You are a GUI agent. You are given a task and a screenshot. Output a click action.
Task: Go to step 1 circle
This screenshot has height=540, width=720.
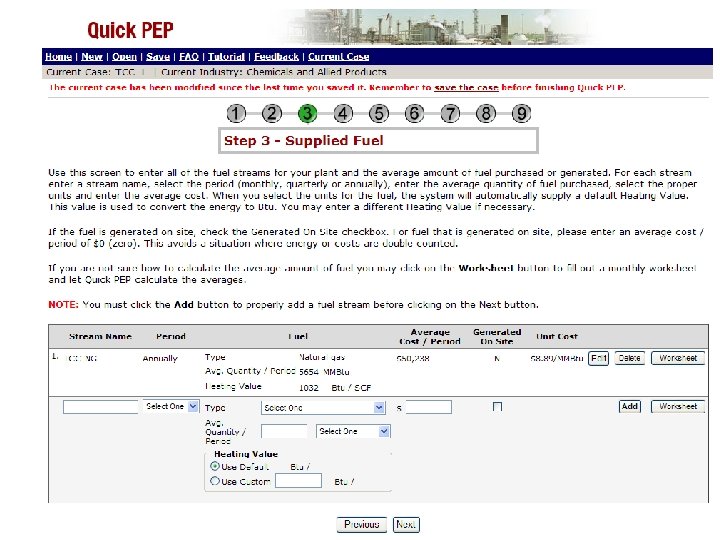(x=236, y=113)
